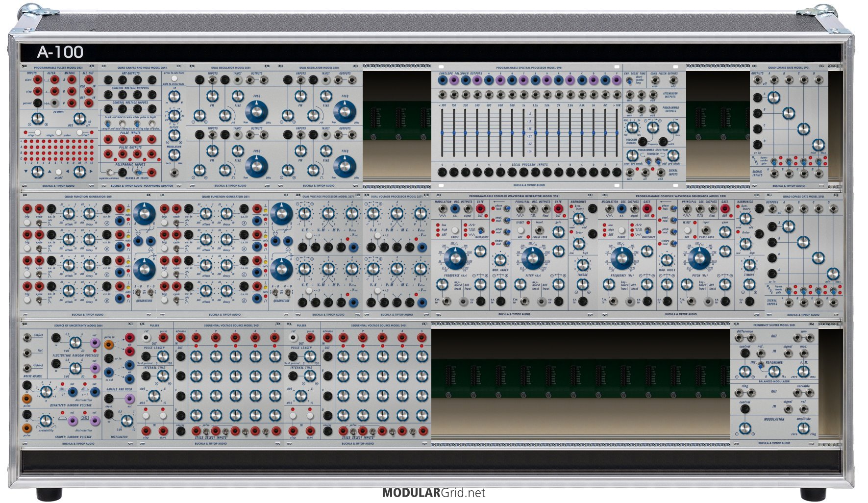Click the Integrator rate knob
868x503 pixels.
tap(127, 421)
